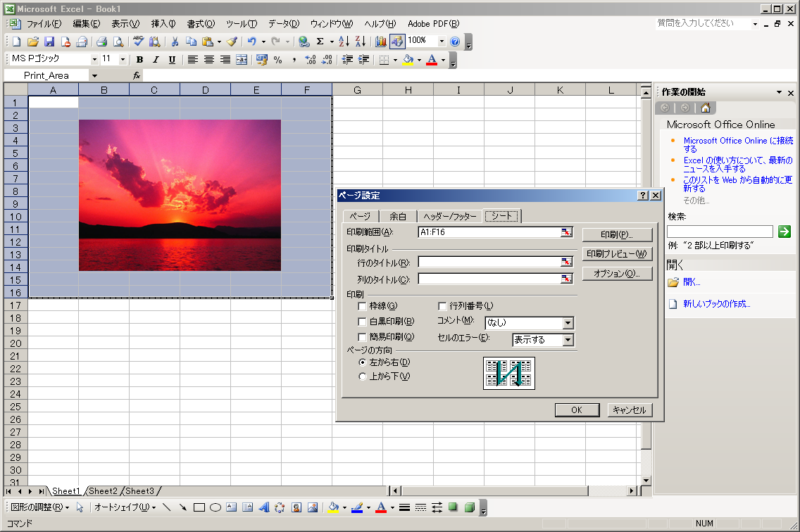
Task: Click the Save icon in the toolbar
Action: (49, 42)
